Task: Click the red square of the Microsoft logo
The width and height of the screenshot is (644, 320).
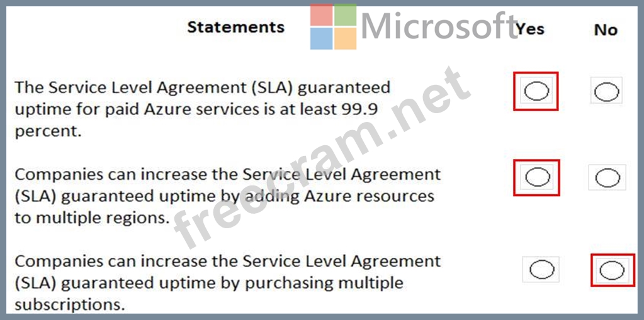Action: pos(321,15)
